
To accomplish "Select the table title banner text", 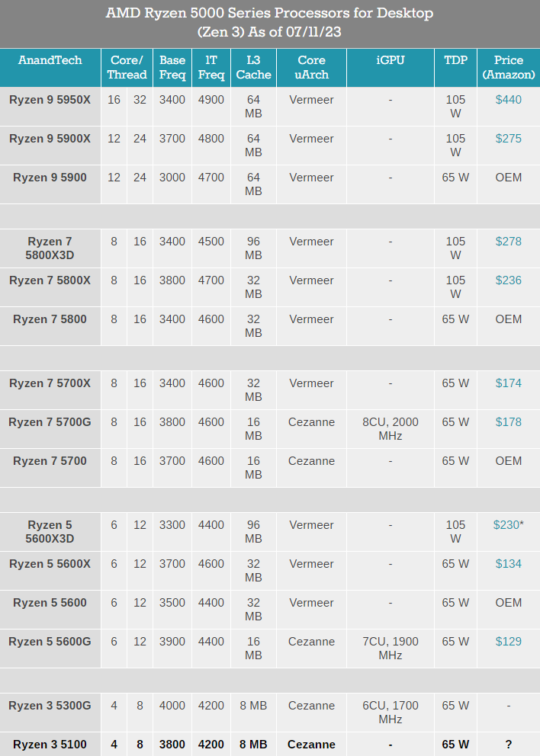I will 269,24.
